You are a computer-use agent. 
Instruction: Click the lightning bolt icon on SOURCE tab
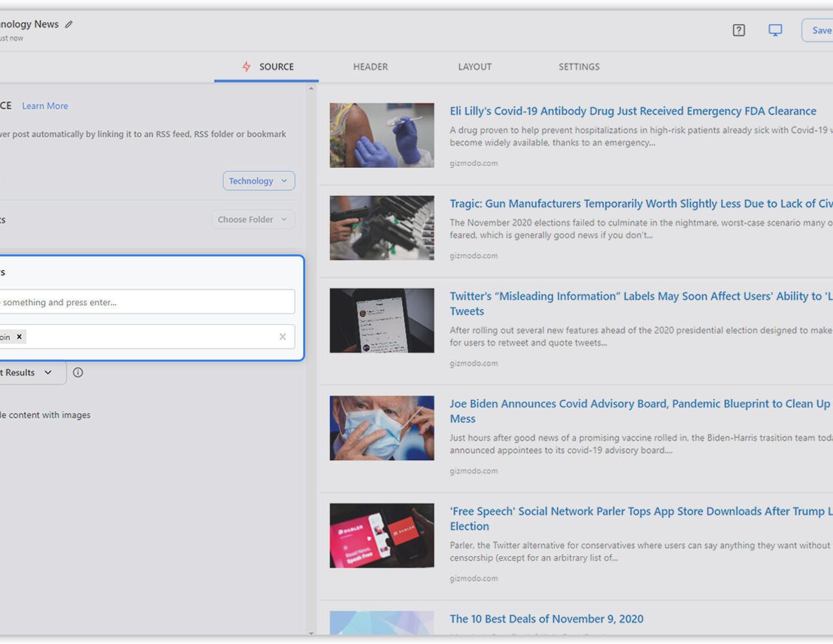tap(246, 67)
